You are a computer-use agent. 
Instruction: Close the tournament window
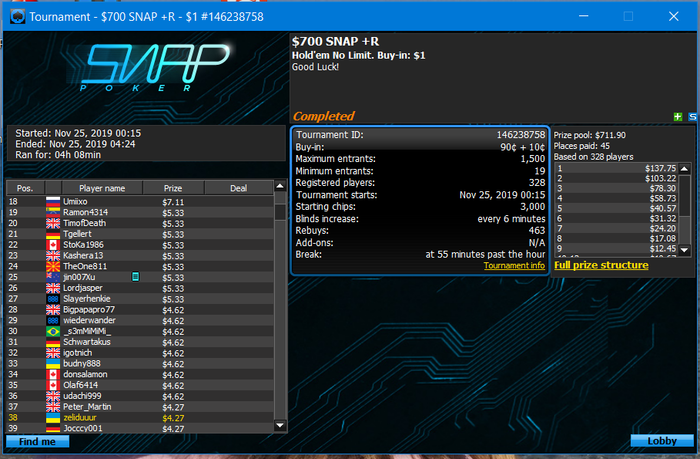(x=674, y=17)
